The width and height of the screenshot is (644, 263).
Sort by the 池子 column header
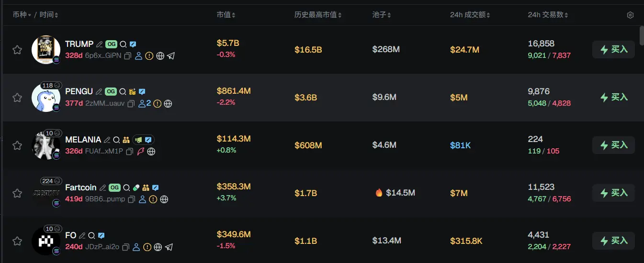pyautogui.click(x=382, y=15)
